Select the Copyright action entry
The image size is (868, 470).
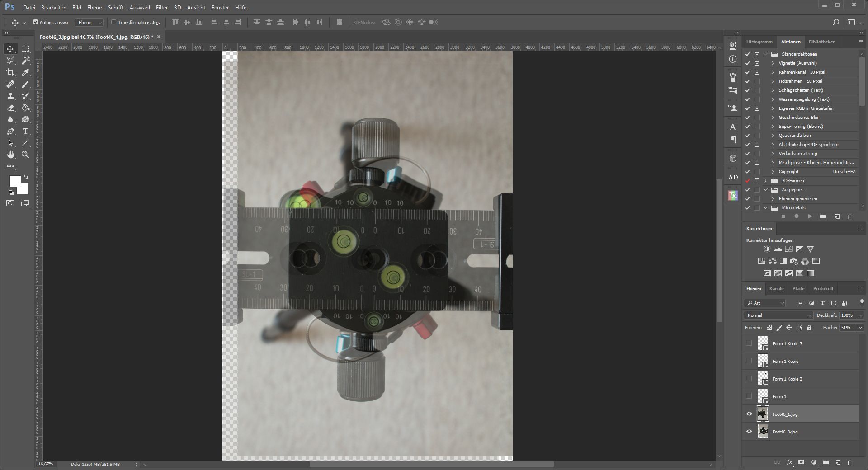pos(788,172)
